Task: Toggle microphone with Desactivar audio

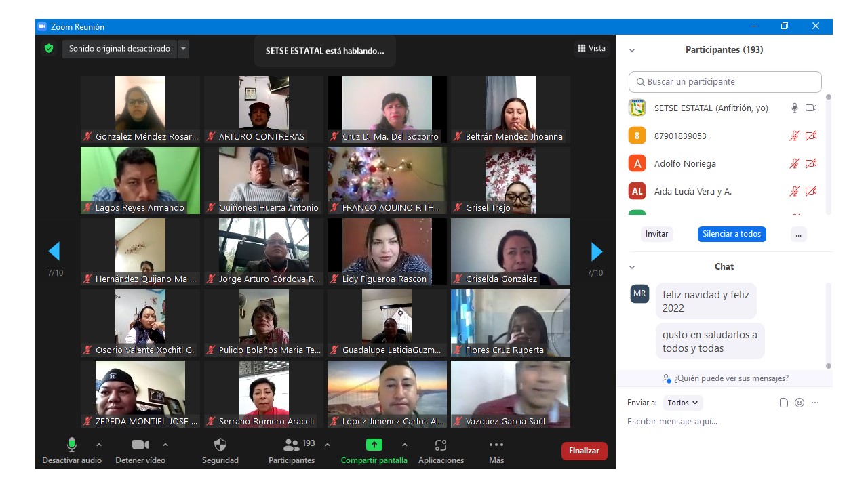Action: (71, 445)
